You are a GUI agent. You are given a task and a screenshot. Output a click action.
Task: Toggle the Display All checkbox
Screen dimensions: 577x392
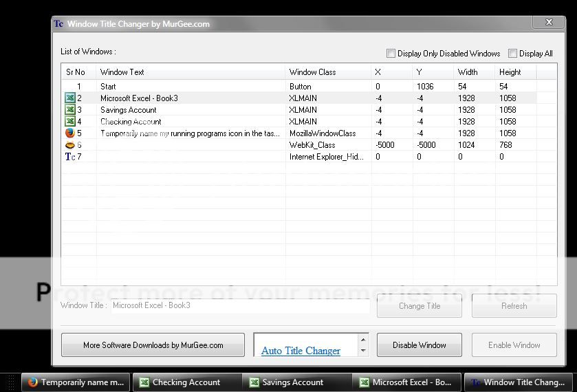pyautogui.click(x=512, y=54)
